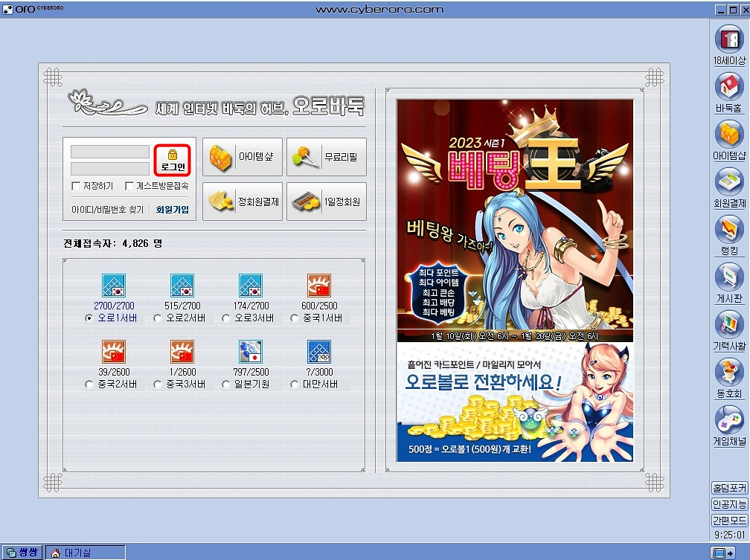Click the 1/2600 user count text
The width and height of the screenshot is (750, 560).
coord(183,372)
